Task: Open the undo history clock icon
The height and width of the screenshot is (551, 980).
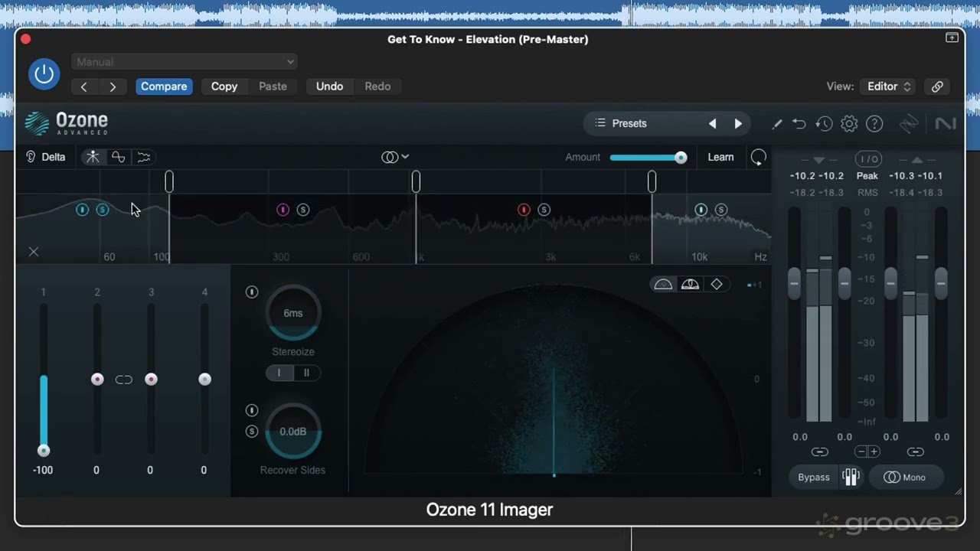Action: click(824, 124)
